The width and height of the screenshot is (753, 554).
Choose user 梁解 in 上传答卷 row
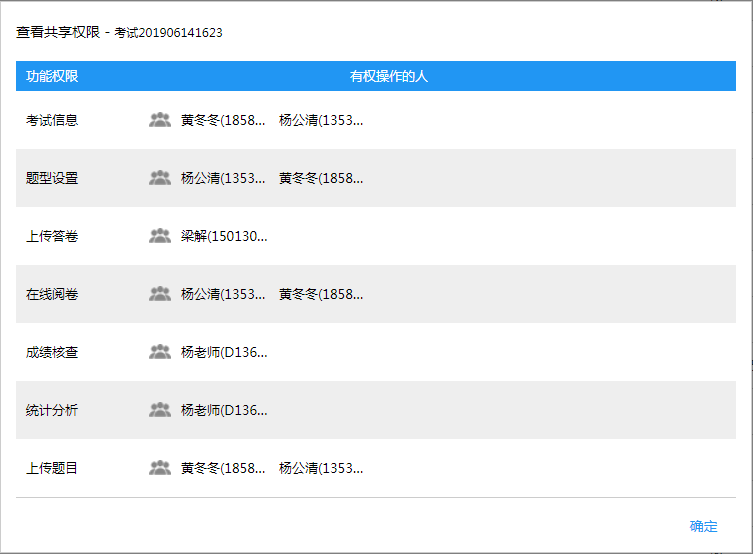pos(223,236)
